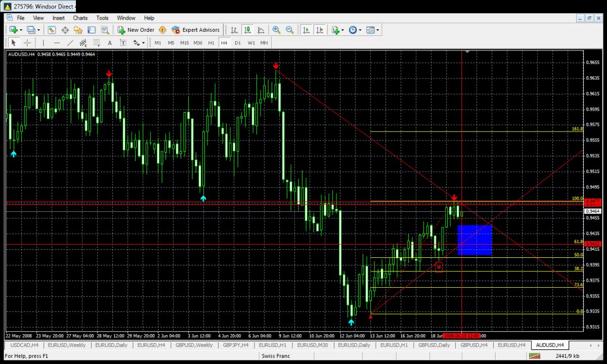The image size is (607, 364).
Task: Open the Insert menu
Action: (59, 18)
